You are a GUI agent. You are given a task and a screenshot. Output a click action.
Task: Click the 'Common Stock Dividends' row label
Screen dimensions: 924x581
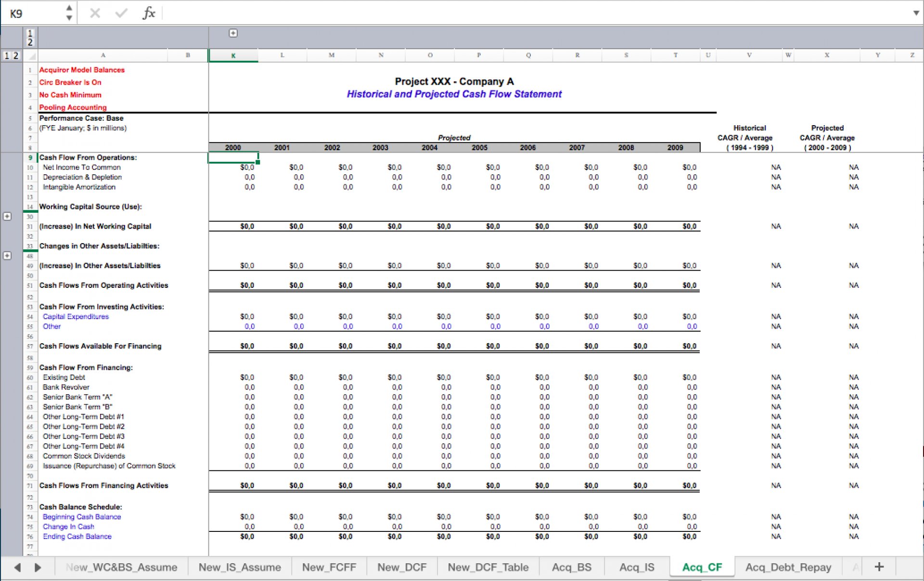[84, 456]
